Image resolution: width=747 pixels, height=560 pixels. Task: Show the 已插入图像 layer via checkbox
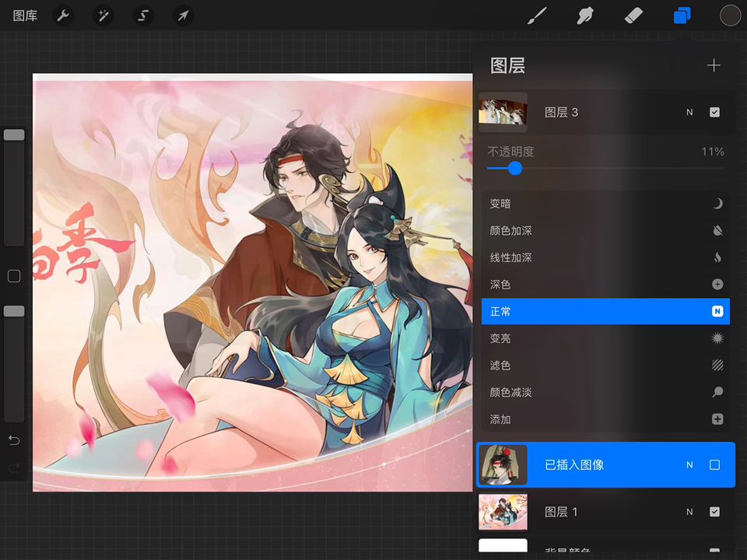coord(714,465)
